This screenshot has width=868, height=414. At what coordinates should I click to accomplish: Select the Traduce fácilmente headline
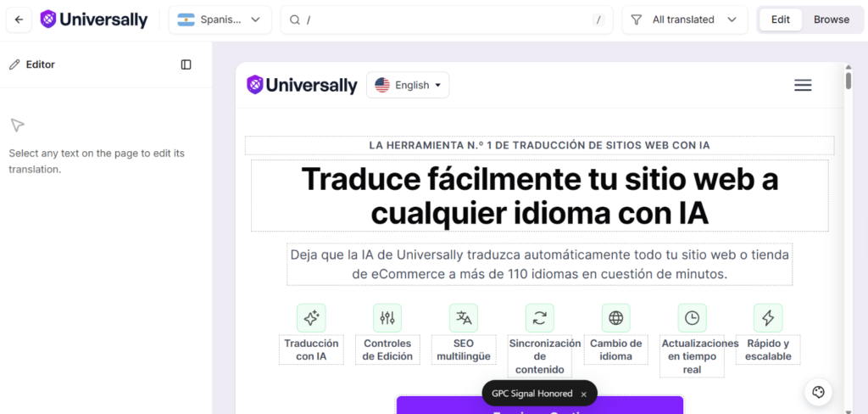(x=540, y=196)
